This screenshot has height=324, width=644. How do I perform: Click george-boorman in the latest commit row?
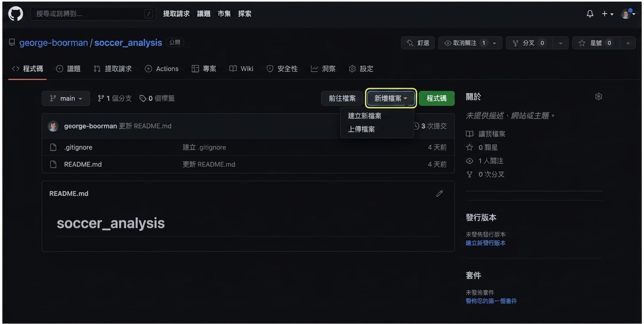coord(90,126)
